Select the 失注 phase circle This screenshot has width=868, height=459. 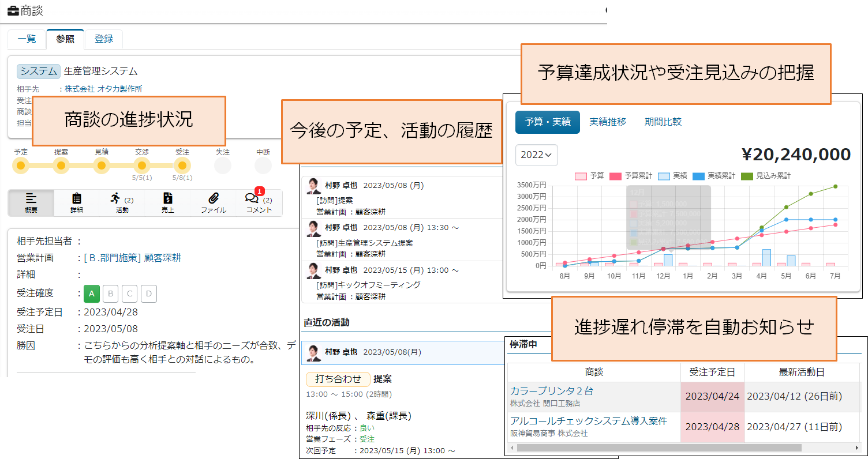[x=223, y=166]
